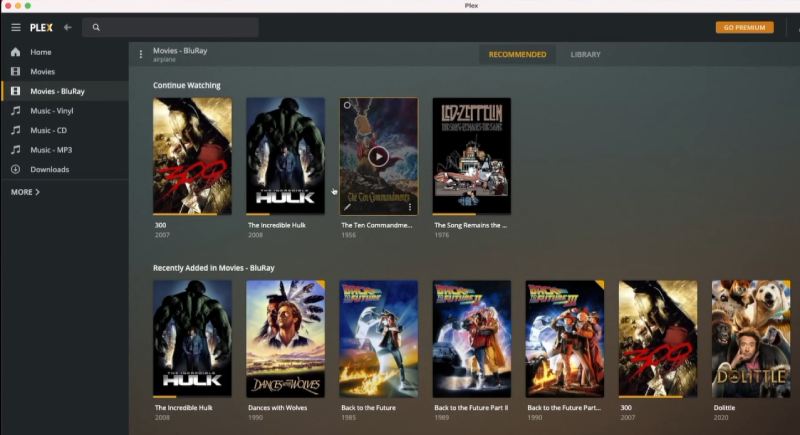Image resolution: width=800 pixels, height=435 pixels.
Task: Click the 300 progress bar in Continue Watching
Action: point(192,214)
